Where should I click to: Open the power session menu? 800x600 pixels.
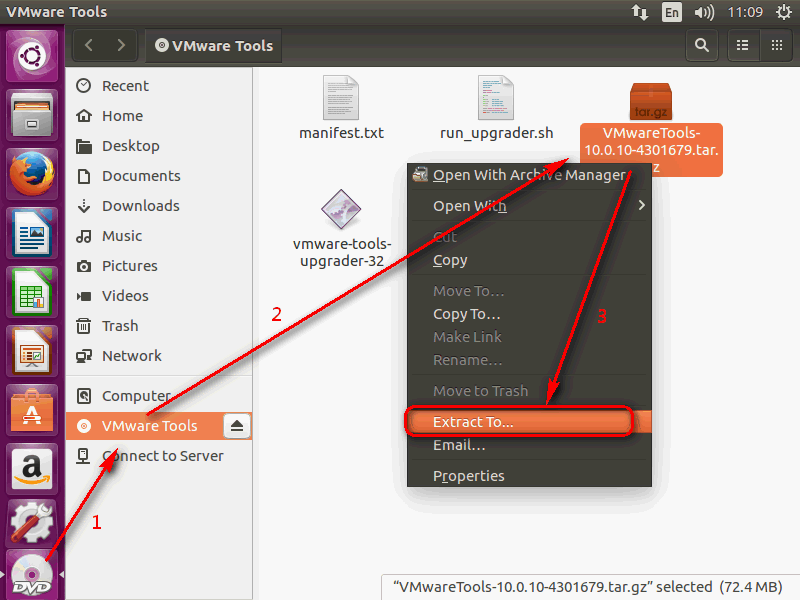point(784,12)
